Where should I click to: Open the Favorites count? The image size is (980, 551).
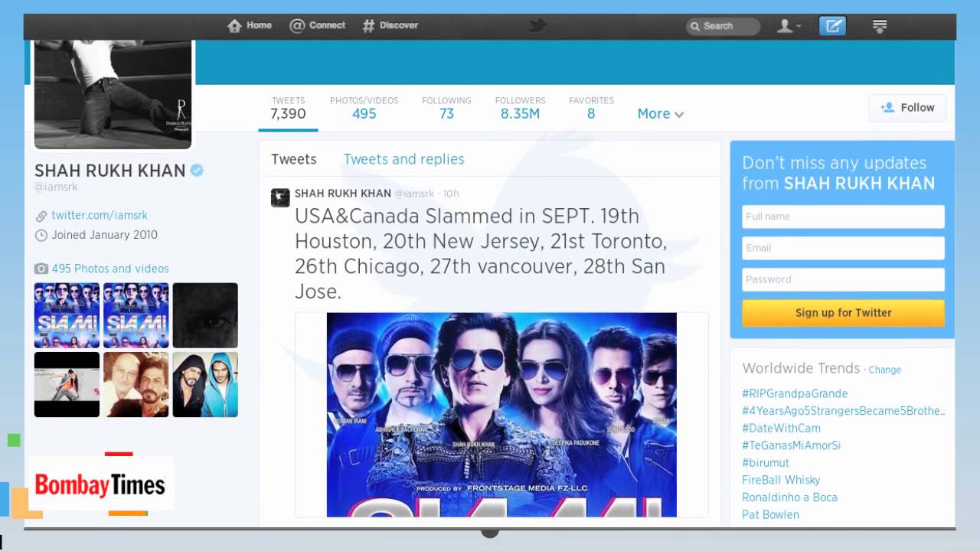591,108
